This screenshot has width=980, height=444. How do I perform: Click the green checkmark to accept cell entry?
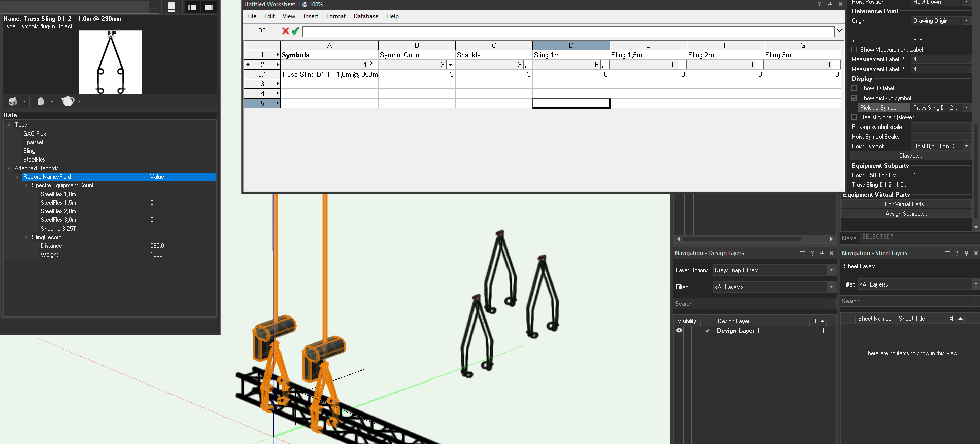[x=295, y=31]
